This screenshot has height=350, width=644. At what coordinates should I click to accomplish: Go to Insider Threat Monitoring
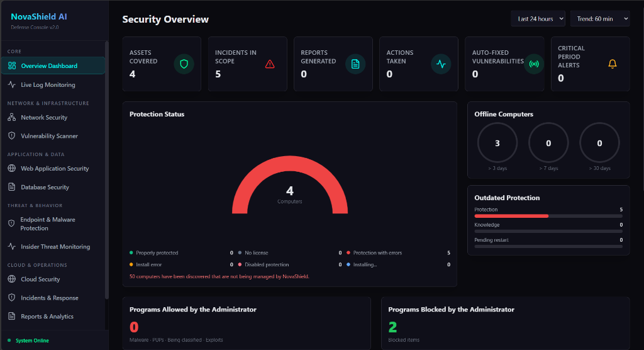[53, 246]
